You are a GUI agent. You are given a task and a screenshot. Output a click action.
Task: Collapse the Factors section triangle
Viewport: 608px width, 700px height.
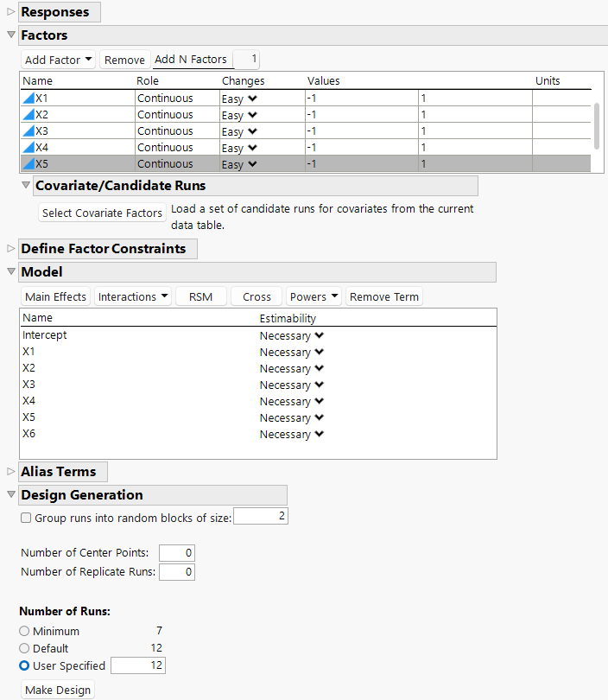(x=10, y=35)
